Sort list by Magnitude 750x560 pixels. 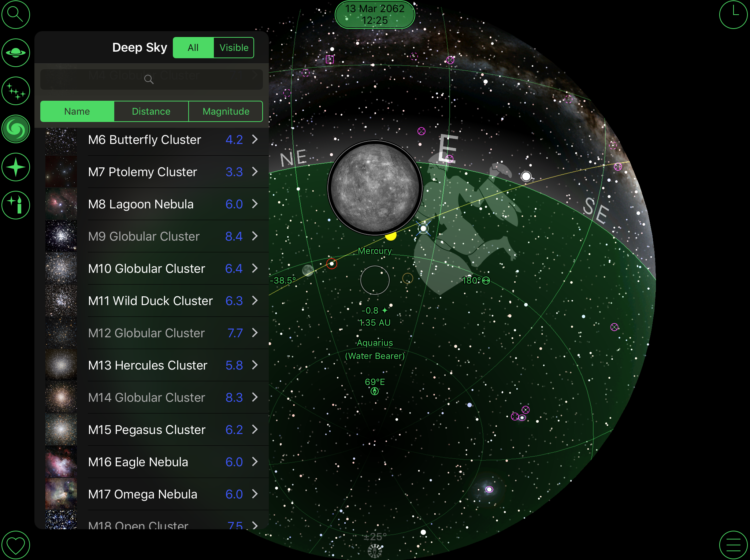226,111
